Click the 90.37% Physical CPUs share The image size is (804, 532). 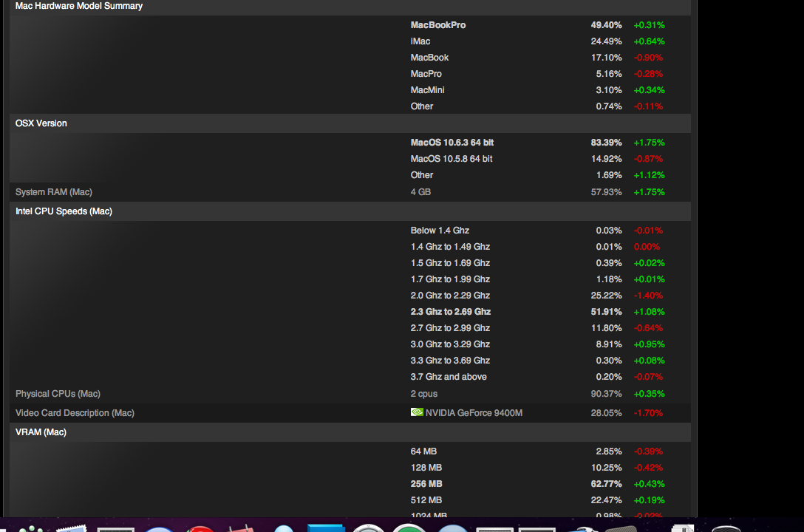point(606,394)
